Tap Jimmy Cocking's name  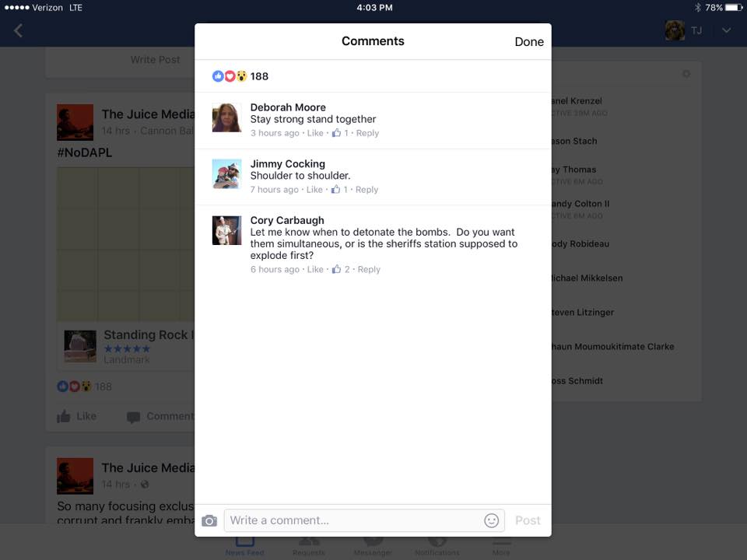[x=287, y=163]
